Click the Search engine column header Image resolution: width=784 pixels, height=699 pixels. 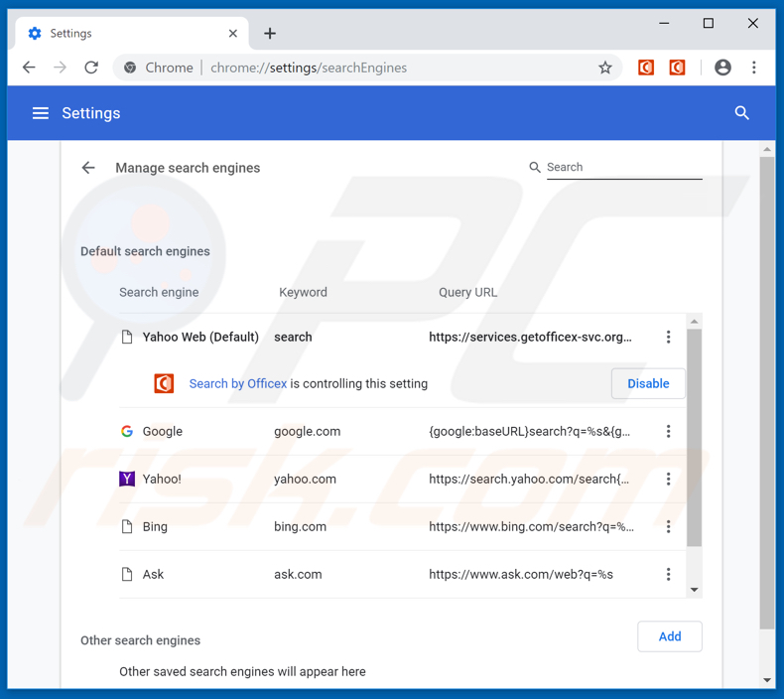tap(159, 292)
